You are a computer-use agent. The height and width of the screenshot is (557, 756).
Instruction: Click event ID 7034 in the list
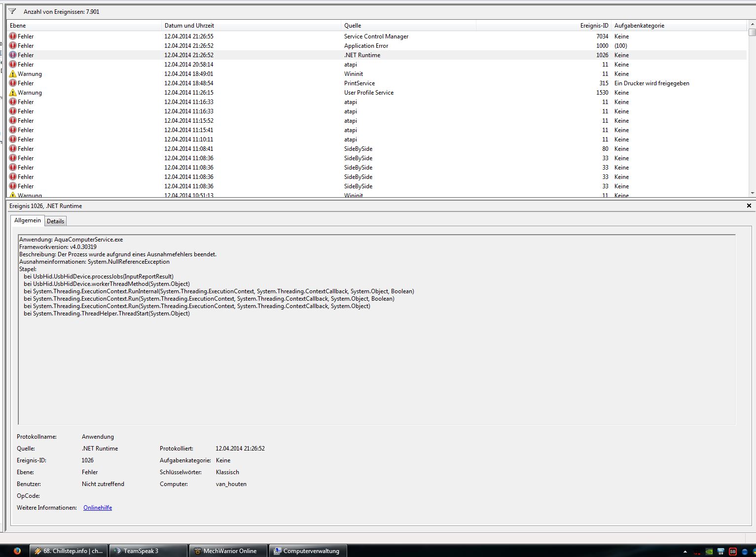tap(602, 36)
